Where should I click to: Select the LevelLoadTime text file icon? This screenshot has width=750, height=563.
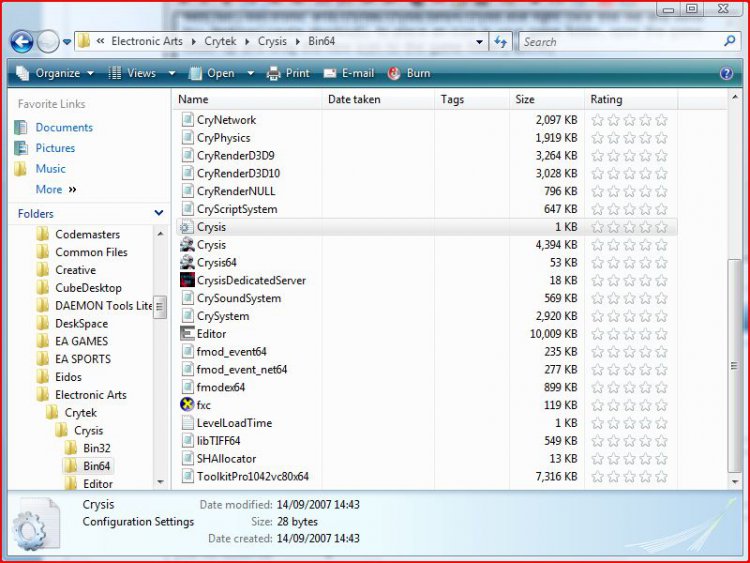188,423
